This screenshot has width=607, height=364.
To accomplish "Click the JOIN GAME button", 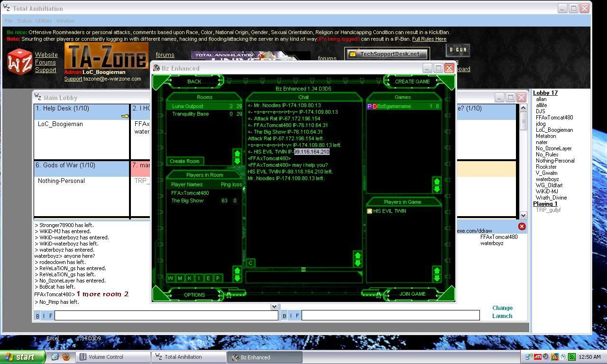I will [x=412, y=294].
